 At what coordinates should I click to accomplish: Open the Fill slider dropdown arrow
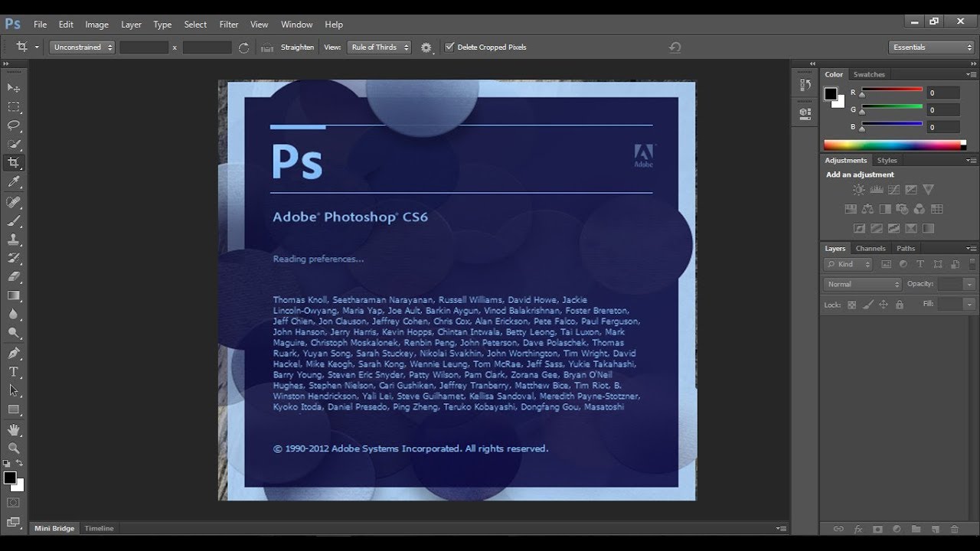(970, 304)
